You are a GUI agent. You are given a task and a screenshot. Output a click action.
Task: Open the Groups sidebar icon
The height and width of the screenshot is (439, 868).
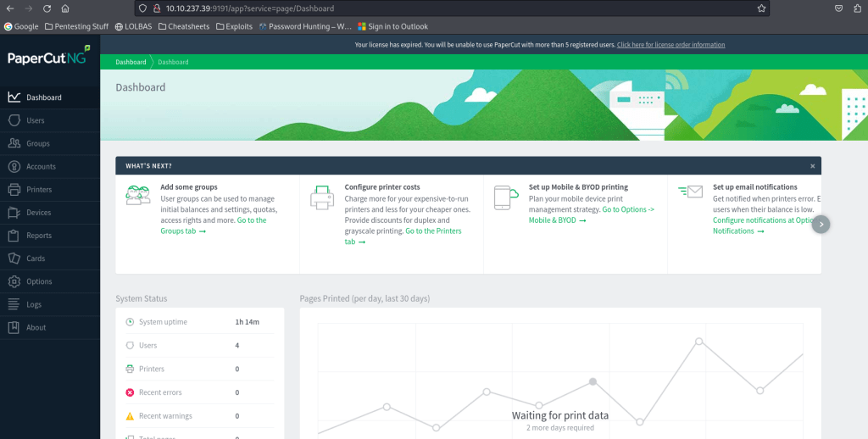point(14,143)
